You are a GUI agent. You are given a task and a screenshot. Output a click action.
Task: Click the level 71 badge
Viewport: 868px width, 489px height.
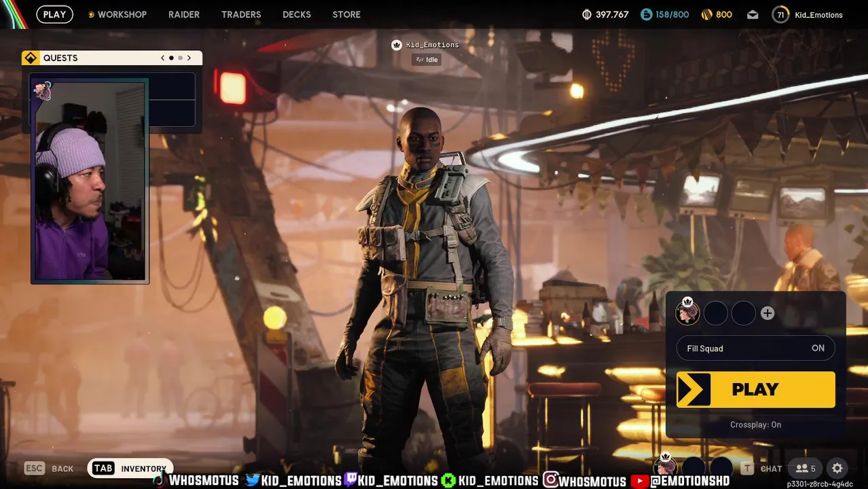(x=780, y=14)
